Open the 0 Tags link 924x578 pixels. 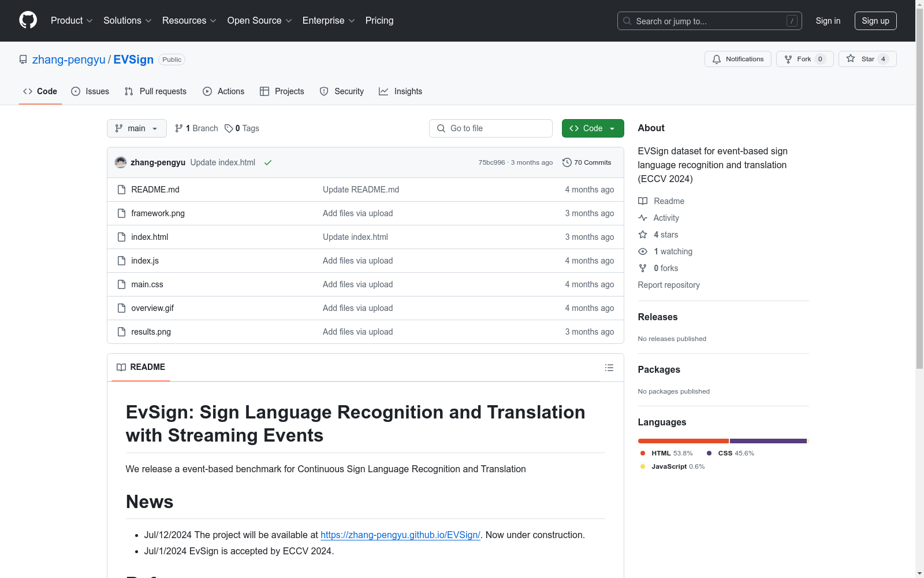[x=242, y=128]
